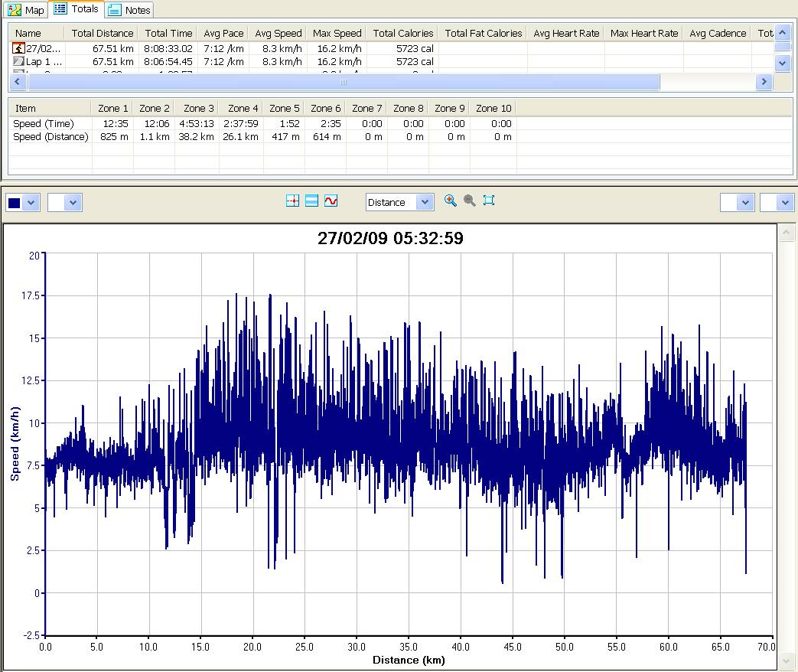
Task: Open the far-right chart toolbar dropdown
Action: [x=785, y=202]
